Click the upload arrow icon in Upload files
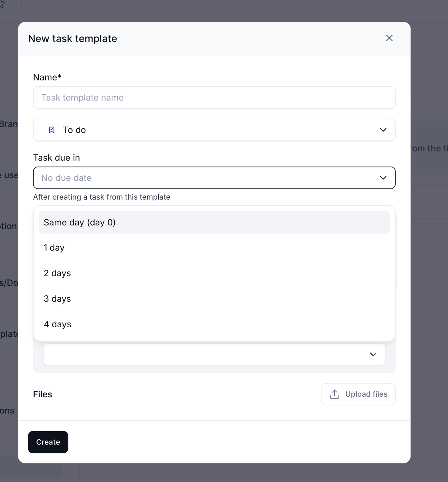Image resolution: width=448 pixels, height=482 pixels. click(x=334, y=394)
